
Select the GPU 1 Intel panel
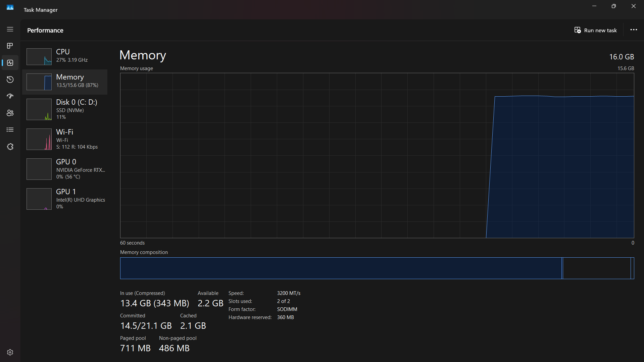click(65, 199)
